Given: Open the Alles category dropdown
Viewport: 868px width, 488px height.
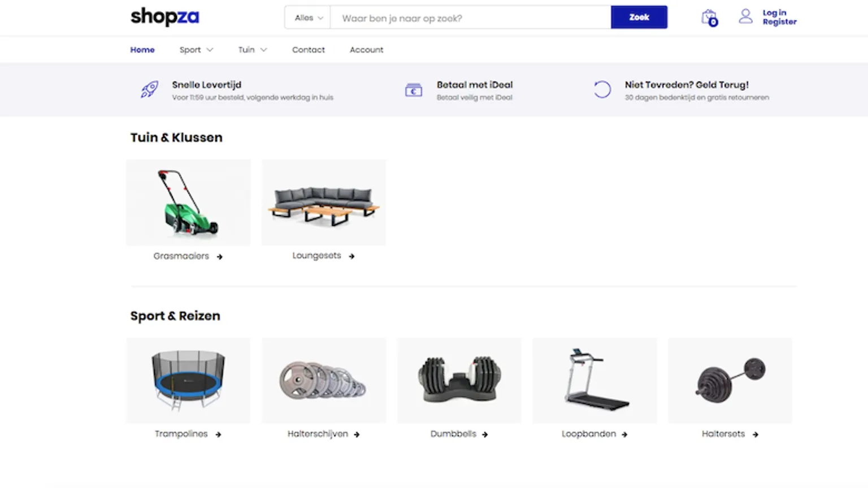Looking at the screenshot, I should pyautogui.click(x=308, y=18).
